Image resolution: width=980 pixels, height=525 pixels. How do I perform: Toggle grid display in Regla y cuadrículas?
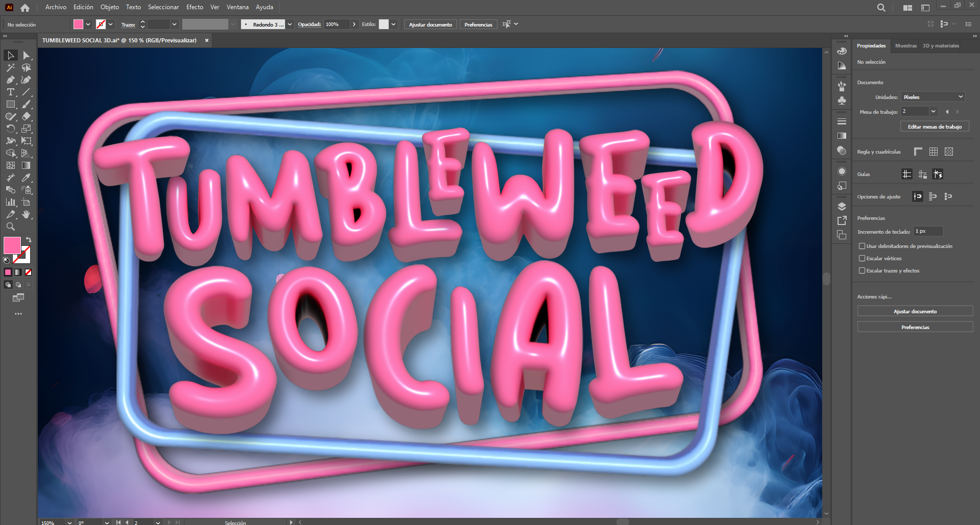[x=934, y=152]
